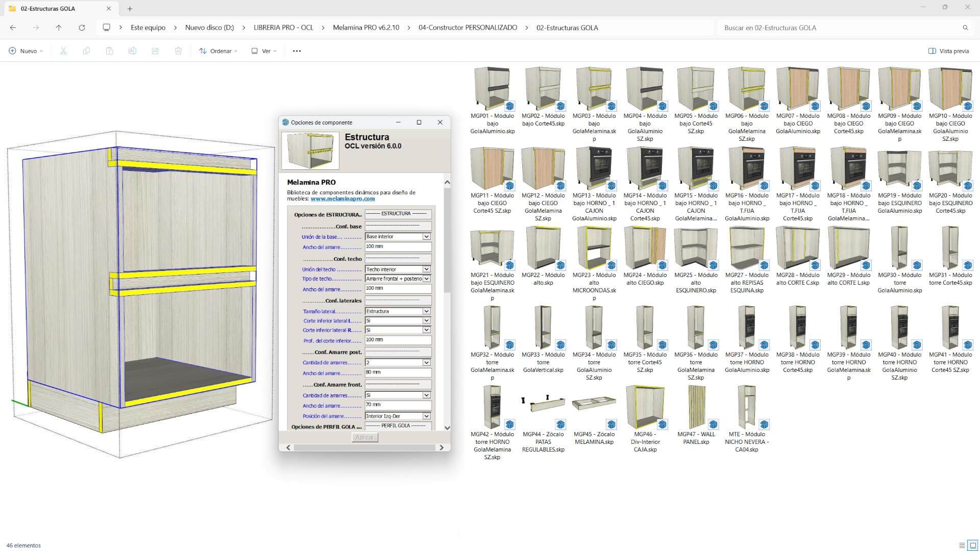
Task: Click the Delete trash icon
Action: (x=178, y=51)
